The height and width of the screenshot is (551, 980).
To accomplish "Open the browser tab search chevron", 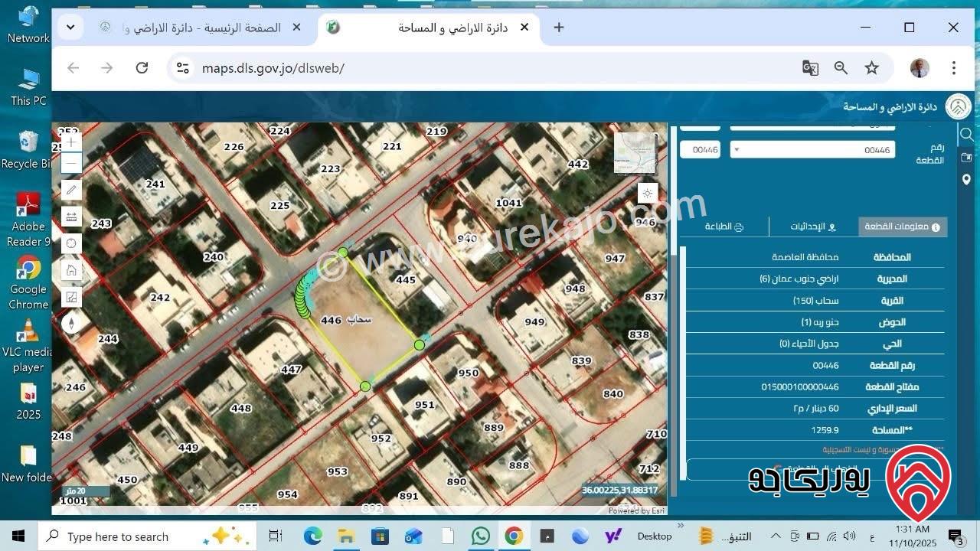I will click(x=70, y=27).
